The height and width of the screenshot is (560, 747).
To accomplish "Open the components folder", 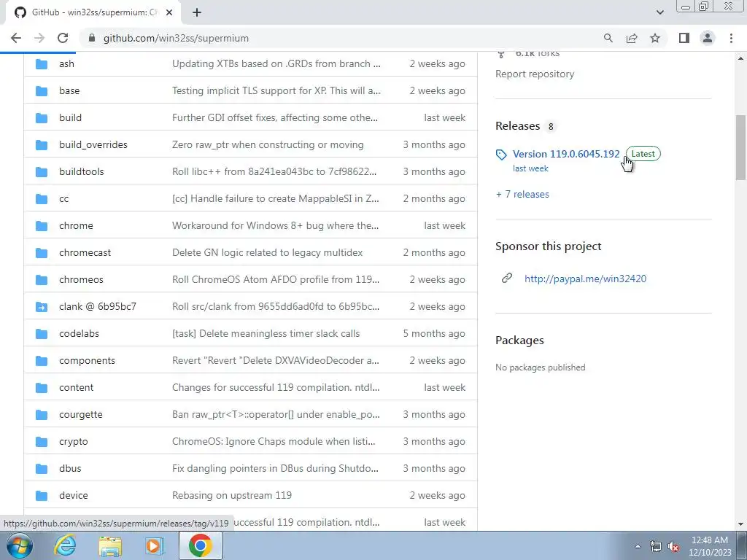I will pos(88,360).
